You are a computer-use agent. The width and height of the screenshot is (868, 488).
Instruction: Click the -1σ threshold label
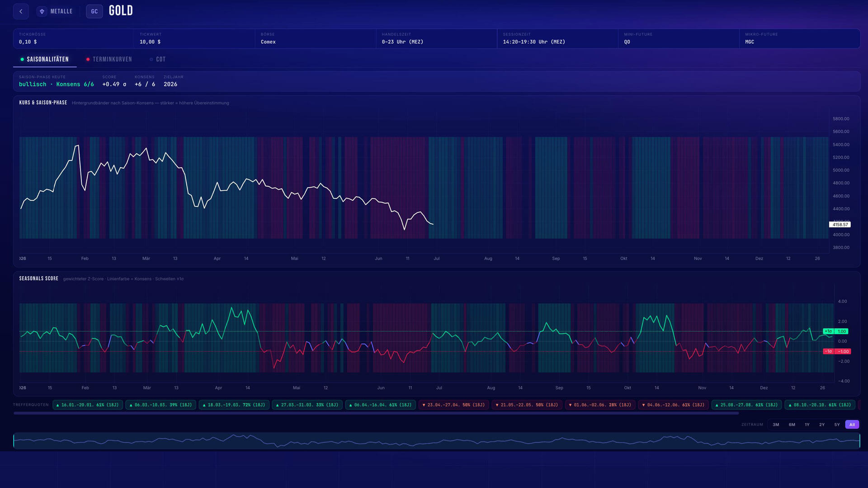[828, 351]
